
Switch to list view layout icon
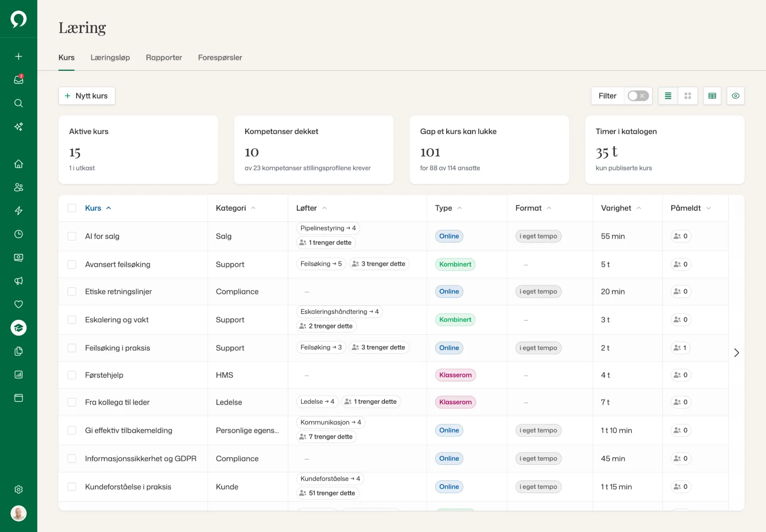(668, 96)
